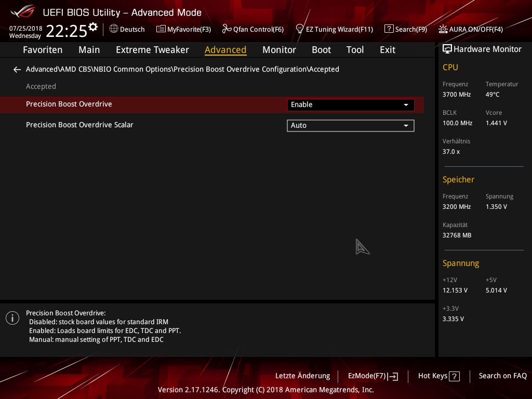Click the globe language icon
Viewport: 532px width, 399px height.
(114, 29)
